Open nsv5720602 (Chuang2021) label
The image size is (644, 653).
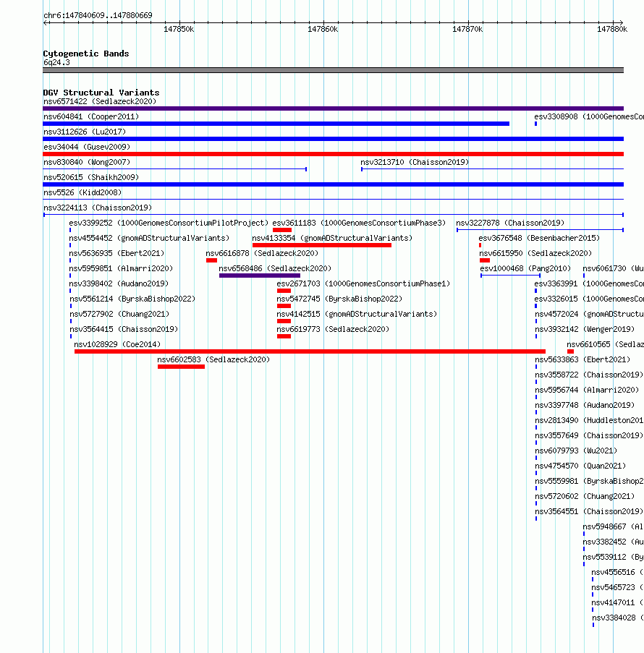[585, 496]
